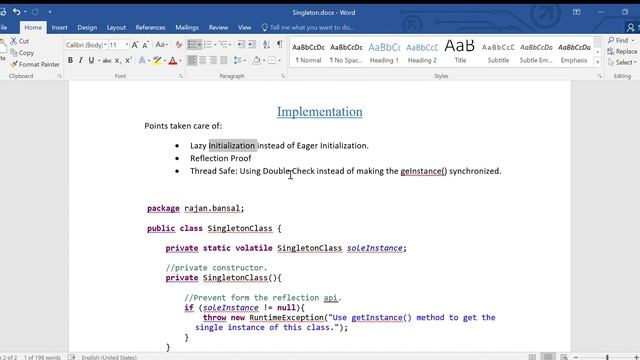Viewport: 640px width, 360px height.
Task: Open the Font dialog launcher
Action: (x=181, y=76)
